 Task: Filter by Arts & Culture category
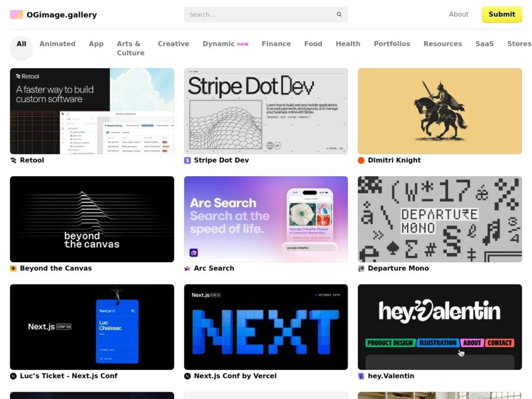pyautogui.click(x=130, y=48)
